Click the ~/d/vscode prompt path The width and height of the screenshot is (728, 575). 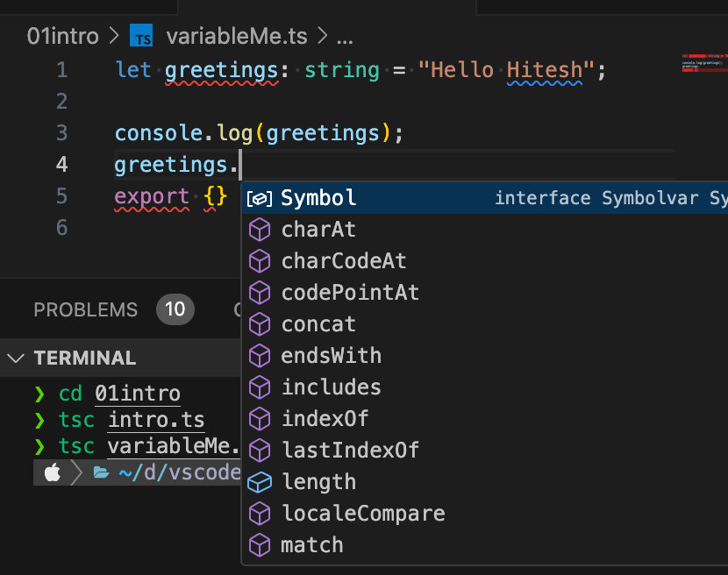tap(179, 473)
